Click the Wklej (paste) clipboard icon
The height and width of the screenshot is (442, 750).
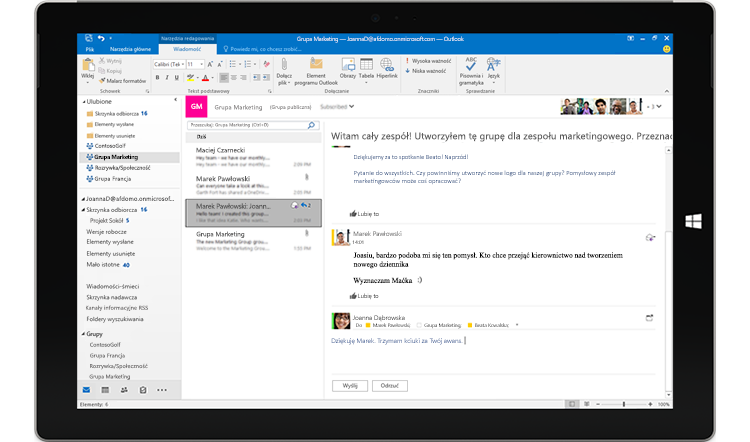tap(88, 65)
